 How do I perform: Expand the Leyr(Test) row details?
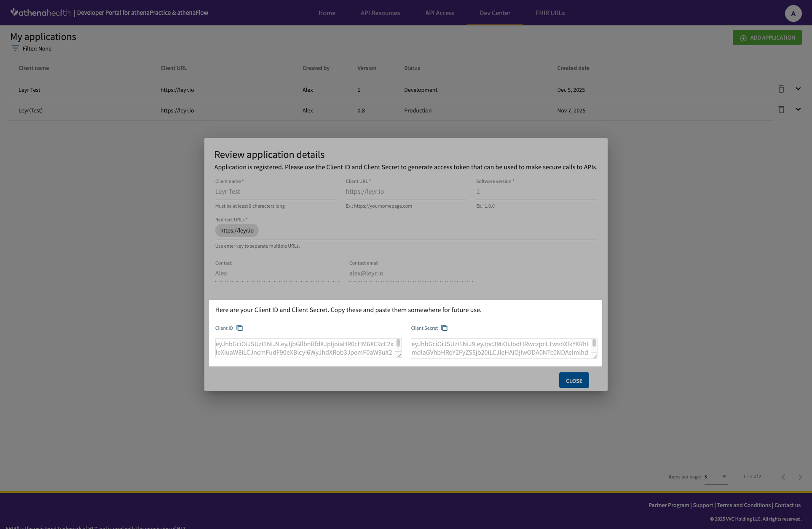[x=798, y=110]
